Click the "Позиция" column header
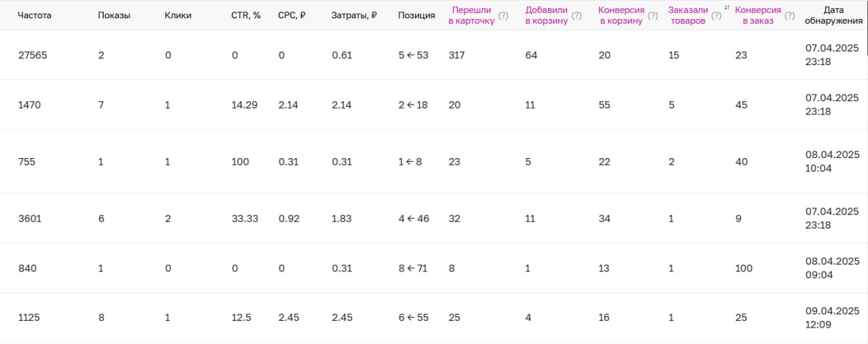Image resolution: width=868 pixels, height=344 pixels. click(416, 16)
